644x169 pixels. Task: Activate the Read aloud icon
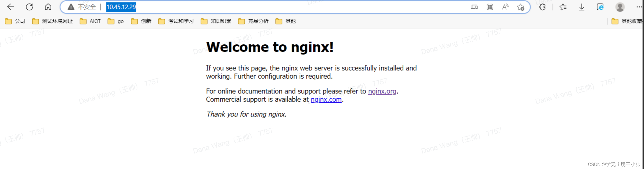[505, 7]
